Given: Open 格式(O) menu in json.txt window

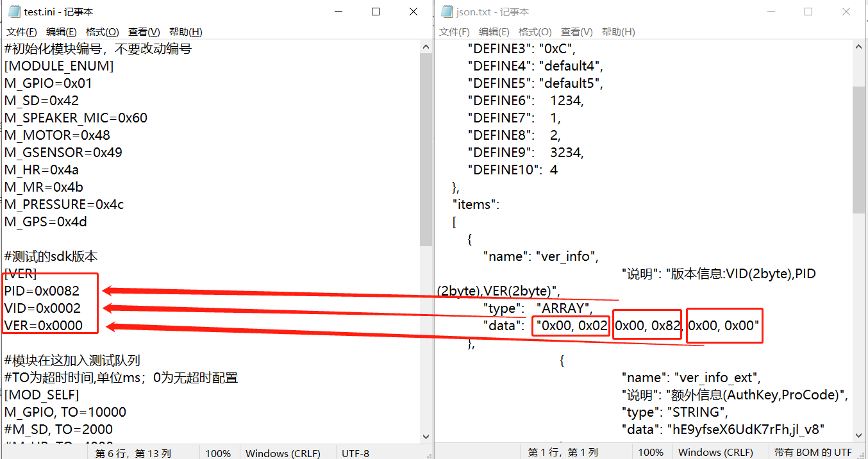Looking at the screenshot, I should pos(535,32).
